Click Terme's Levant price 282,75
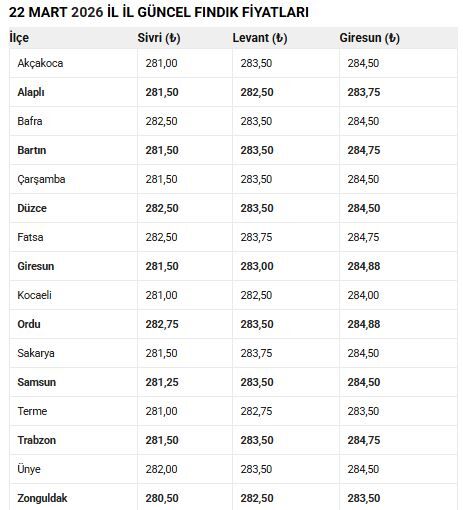 pyautogui.click(x=256, y=411)
